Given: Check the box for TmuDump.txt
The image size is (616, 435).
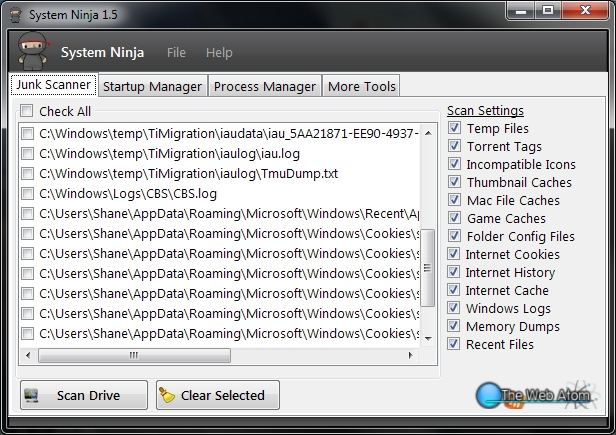Looking at the screenshot, I should tap(28, 173).
